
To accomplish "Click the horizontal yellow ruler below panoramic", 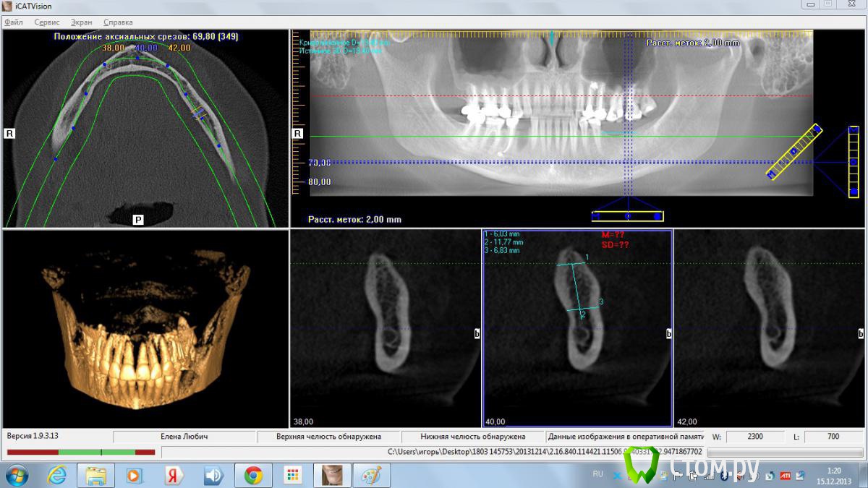I will 627,216.
